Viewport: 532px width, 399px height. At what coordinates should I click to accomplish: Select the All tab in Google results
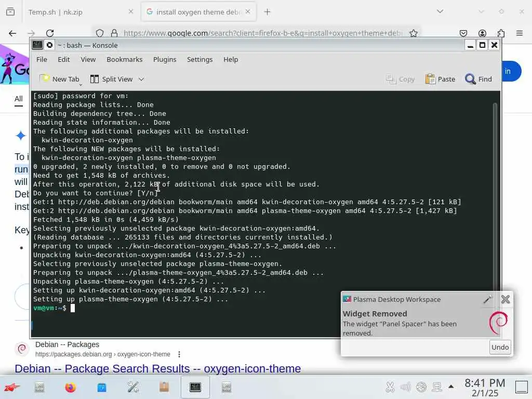[19, 99]
